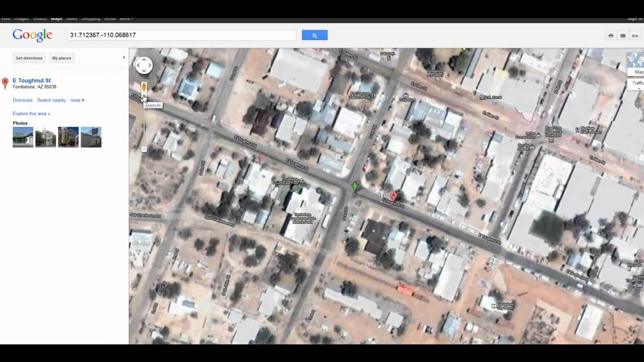The height and width of the screenshot is (362, 644).
Task: Collapse the left side panel arrow
Action: pos(124,58)
